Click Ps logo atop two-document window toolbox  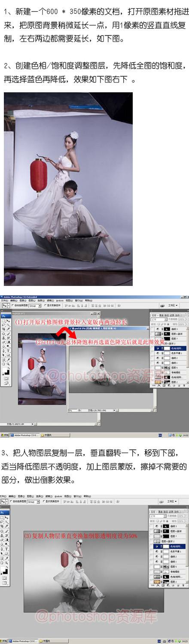[6, 316]
